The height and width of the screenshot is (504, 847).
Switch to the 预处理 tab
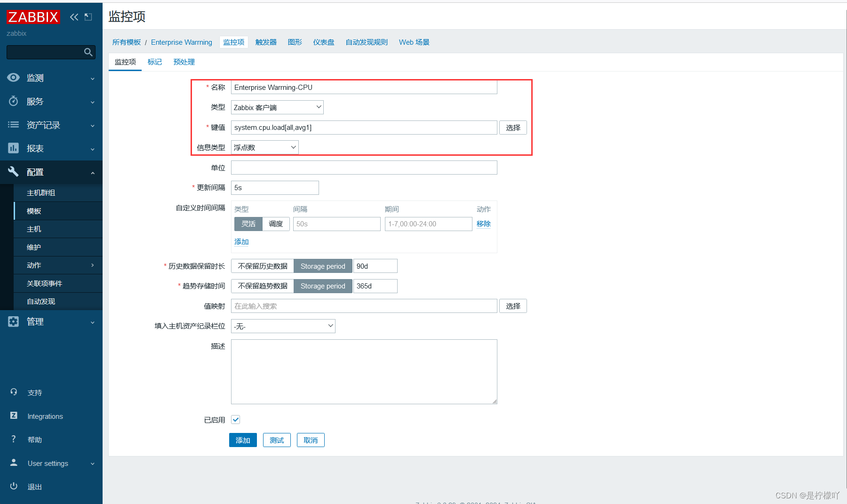tap(184, 62)
